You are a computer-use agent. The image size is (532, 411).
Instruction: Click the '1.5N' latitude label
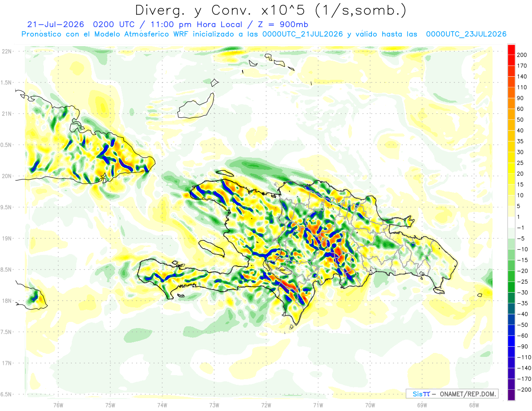[7, 82]
